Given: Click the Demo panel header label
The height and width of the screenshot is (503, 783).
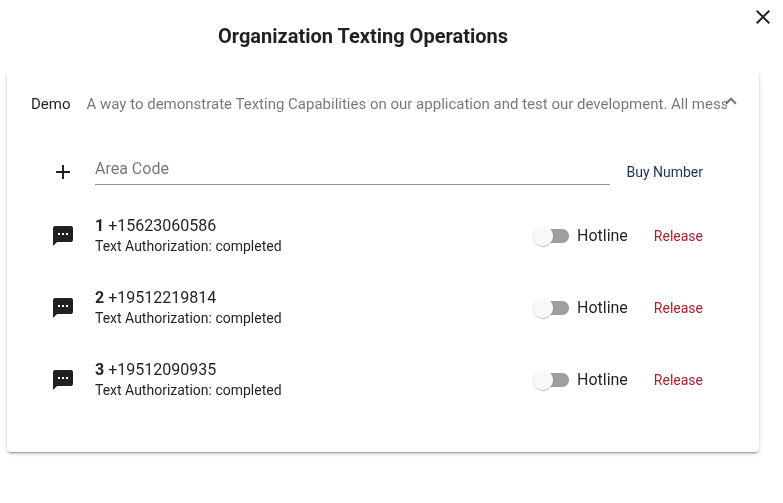Looking at the screenshot, I should point(50,104).
